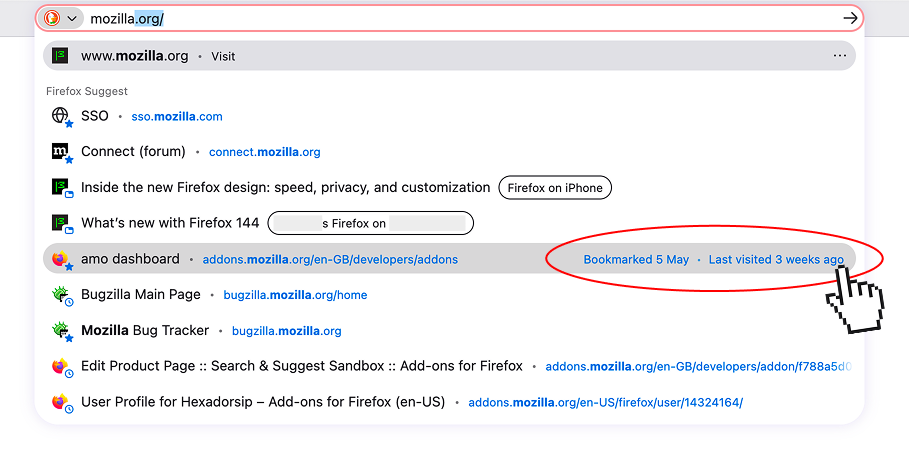Click favicon of Inside the new Firefox design row
The image size is (909, 462).
click(x=62, y=188)
